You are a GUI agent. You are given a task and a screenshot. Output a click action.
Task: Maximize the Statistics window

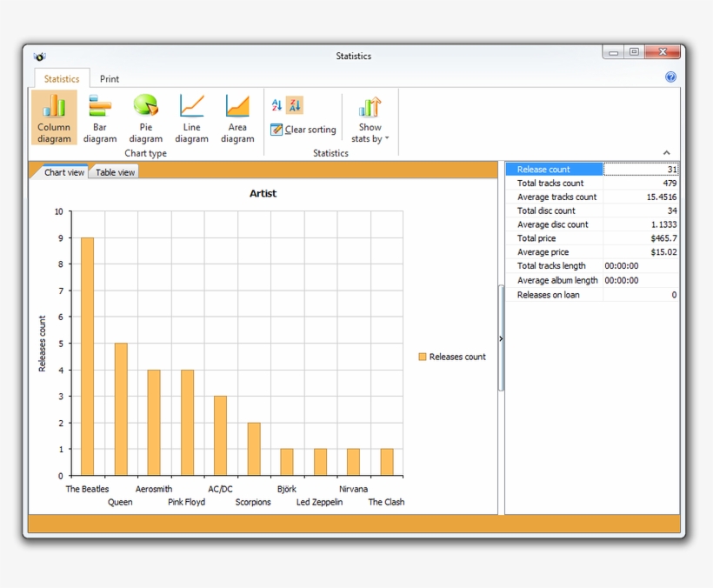pos(635,52)
